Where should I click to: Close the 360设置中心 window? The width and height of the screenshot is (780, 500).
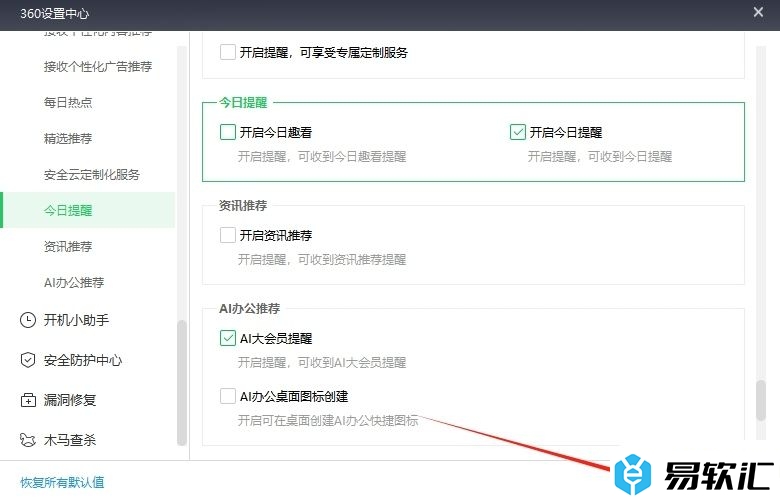[x=758, y=12]
